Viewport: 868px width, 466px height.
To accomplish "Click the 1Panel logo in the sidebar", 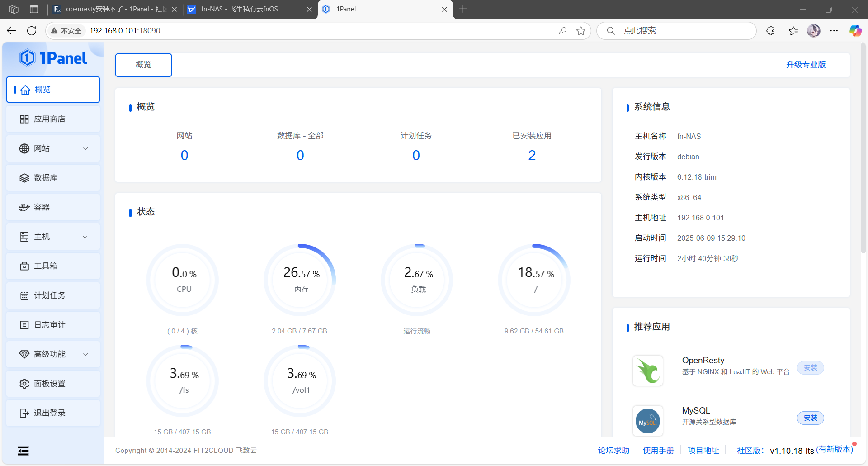I will tap(53, 58).
